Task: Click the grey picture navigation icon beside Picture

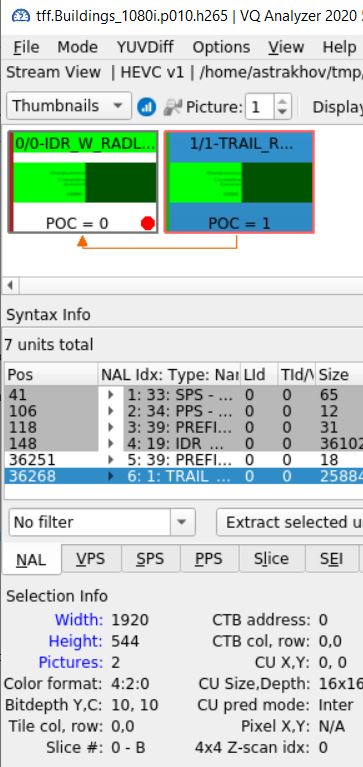Action: click(x=173, y=107)
